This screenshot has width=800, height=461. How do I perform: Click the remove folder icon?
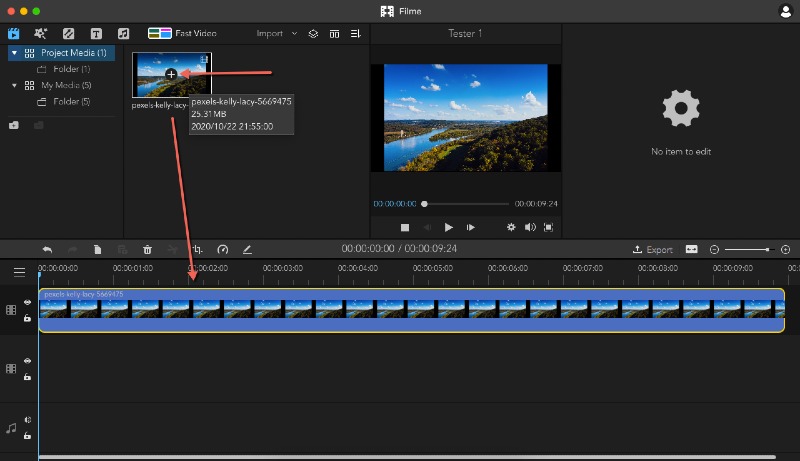click(x=38, y=125)
